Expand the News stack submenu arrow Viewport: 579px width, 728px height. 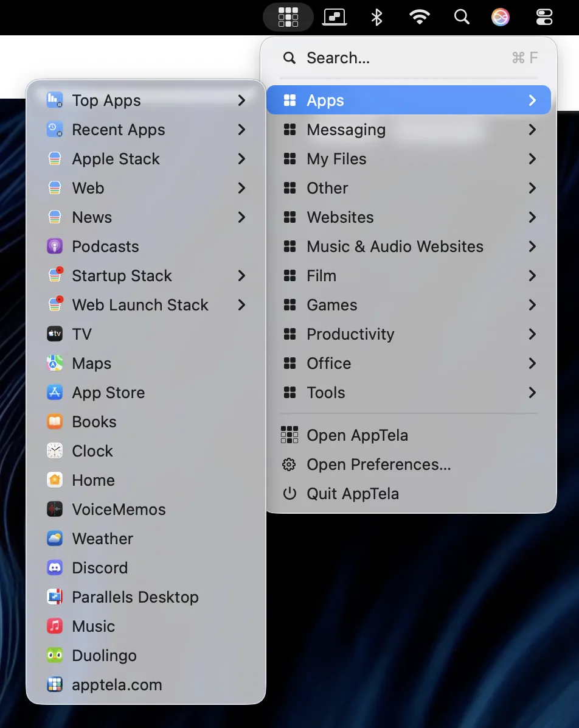(241, 217)
